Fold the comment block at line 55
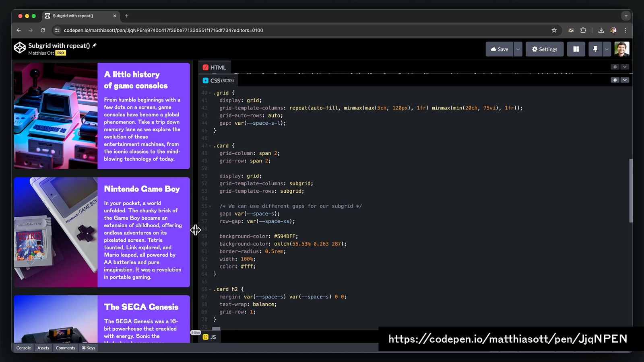The width and height of the screenshot is (644, 362). [x=210, y=206]
